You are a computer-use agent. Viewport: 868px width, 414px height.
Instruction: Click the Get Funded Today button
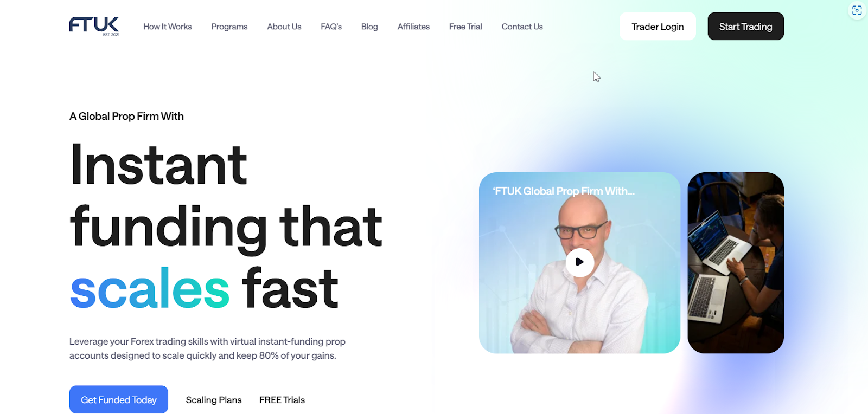pos(119,400)
